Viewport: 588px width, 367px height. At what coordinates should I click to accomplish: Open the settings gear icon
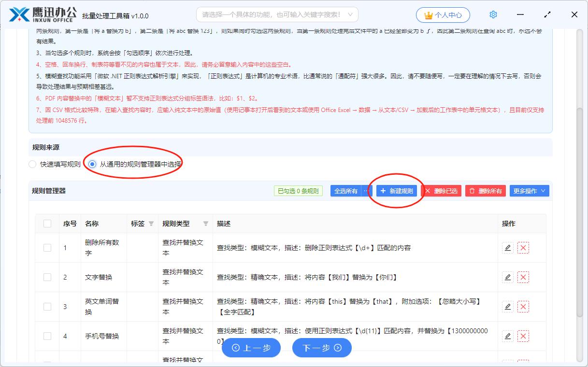(x=493, y=14)
